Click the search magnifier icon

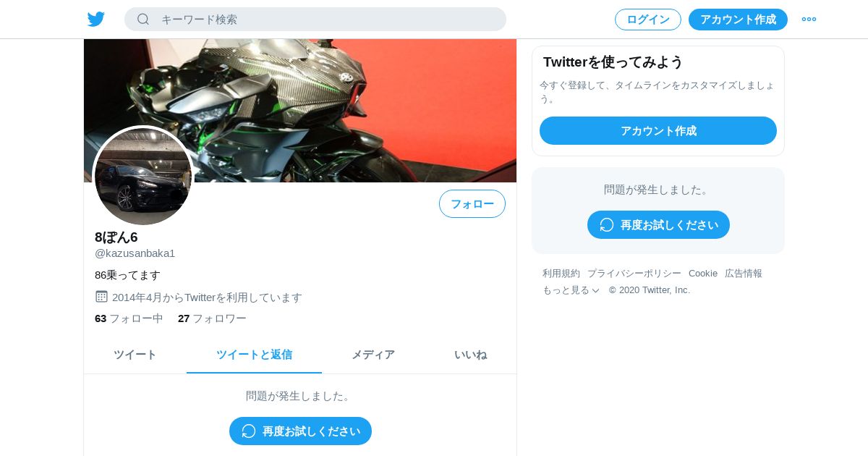[143, 20]
